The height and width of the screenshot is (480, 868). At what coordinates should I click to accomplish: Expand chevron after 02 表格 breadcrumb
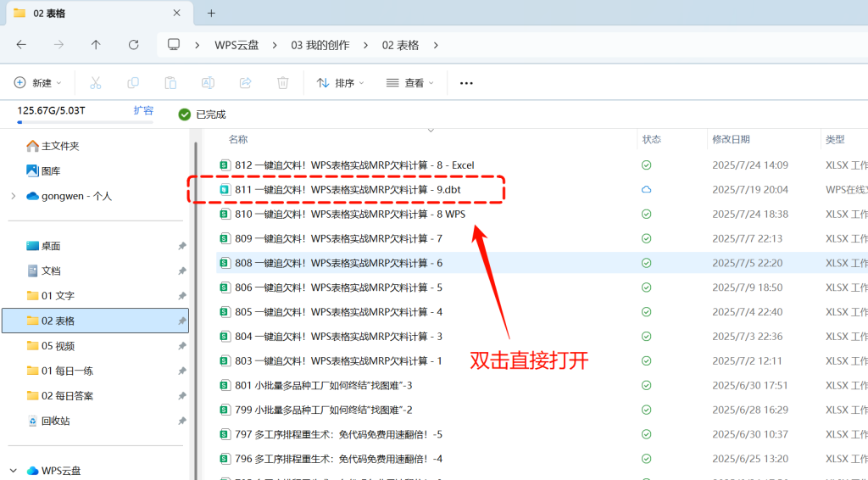click(436, 46)
